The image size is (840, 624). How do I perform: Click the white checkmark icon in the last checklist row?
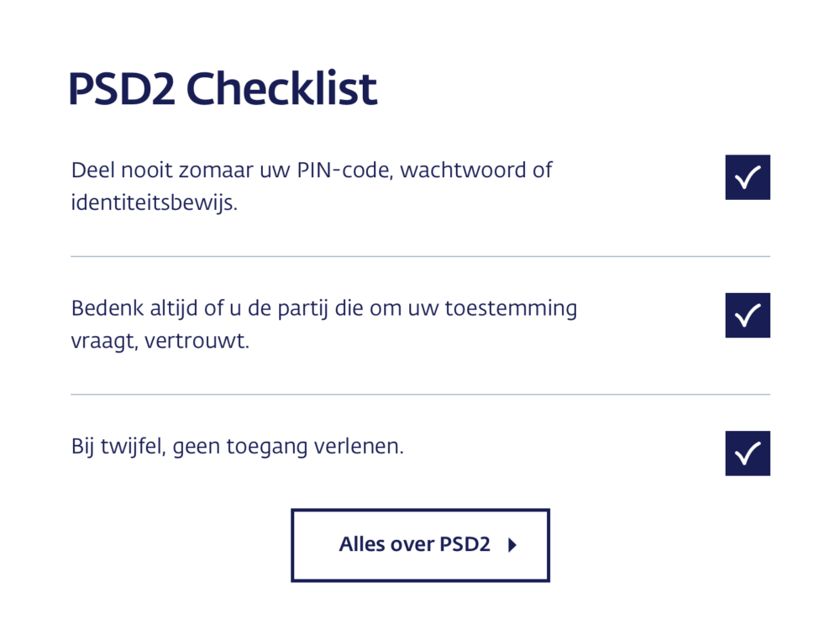point(748,454)
